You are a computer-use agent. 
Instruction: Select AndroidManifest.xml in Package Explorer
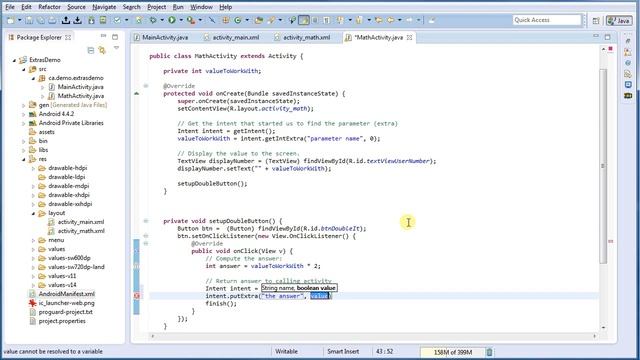(x=67, y=294)
